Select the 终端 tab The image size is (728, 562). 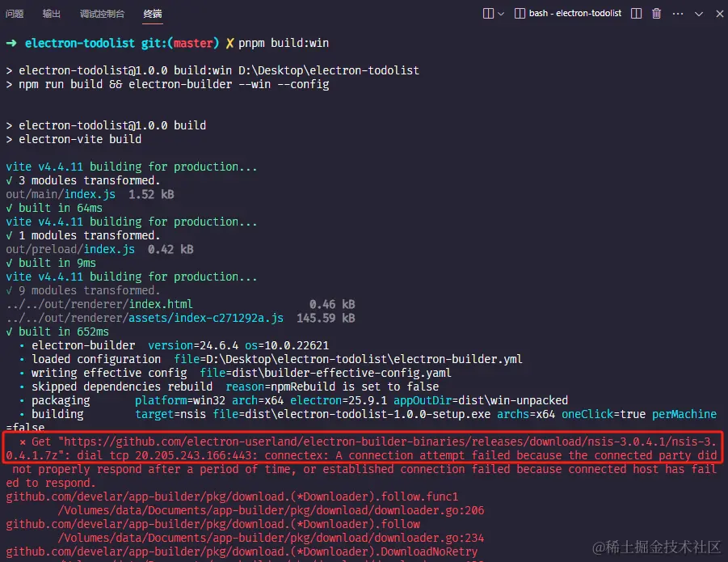[x=153, y=14]
